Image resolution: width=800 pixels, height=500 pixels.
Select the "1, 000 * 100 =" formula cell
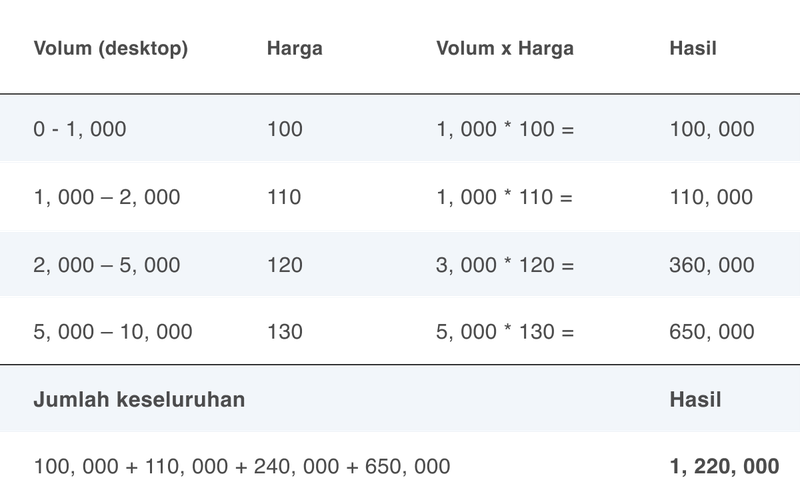(x=505, y=129)
